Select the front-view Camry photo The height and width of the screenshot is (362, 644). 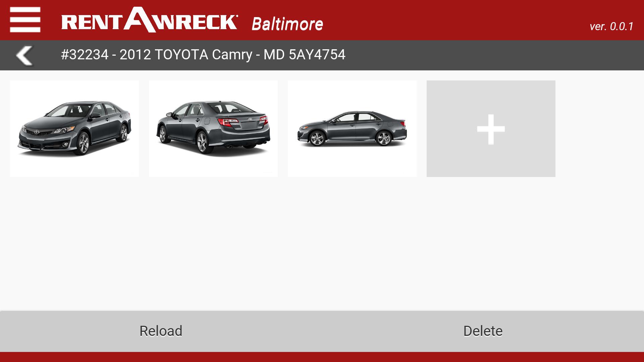pyautogui.click(x=74, y=129)
